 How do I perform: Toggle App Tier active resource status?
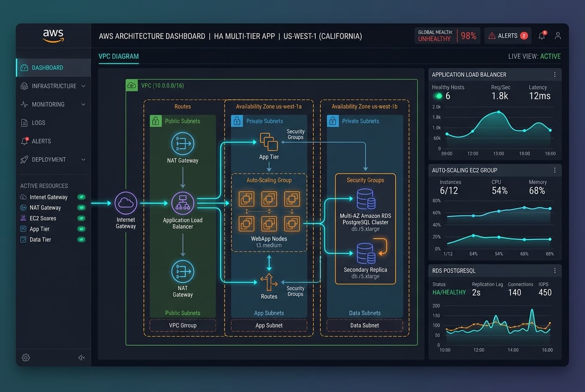[81, 229]
